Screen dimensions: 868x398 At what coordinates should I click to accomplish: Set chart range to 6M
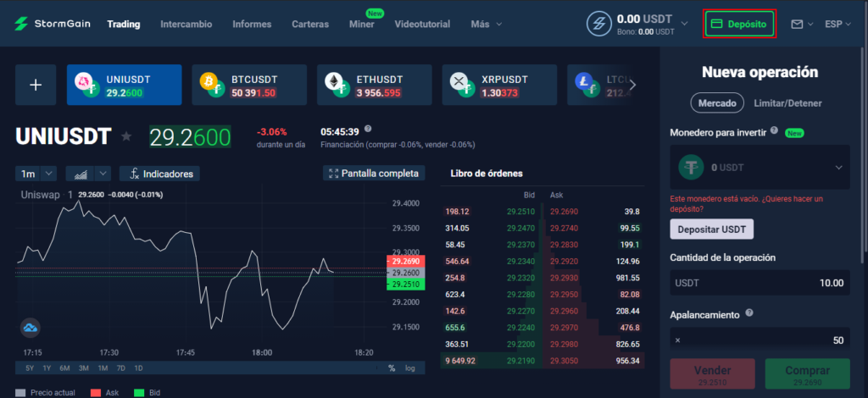(x=64, y=368)
